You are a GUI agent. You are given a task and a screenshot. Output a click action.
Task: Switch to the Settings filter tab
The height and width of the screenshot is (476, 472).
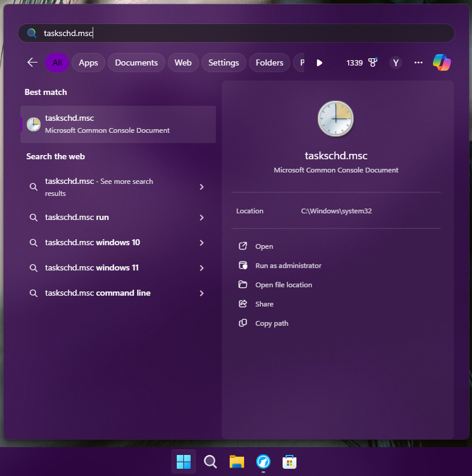224,63
